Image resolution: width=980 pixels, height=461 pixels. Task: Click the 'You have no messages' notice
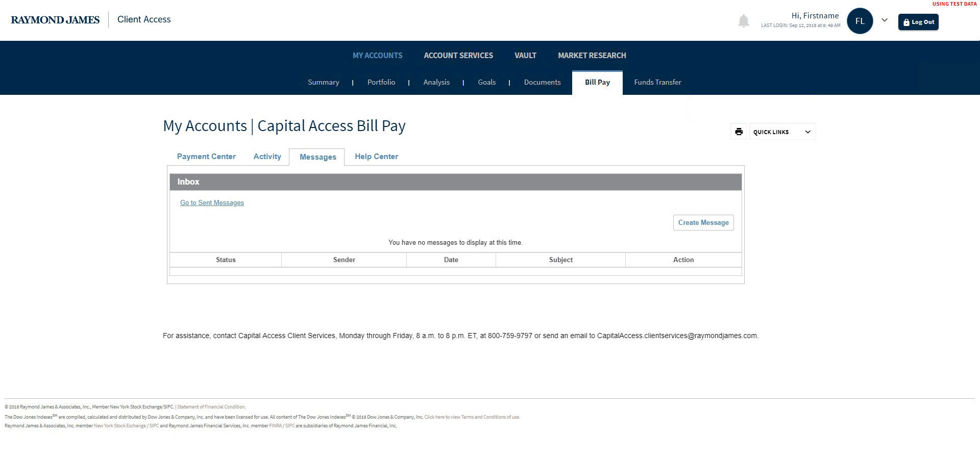tap(455, 242)
